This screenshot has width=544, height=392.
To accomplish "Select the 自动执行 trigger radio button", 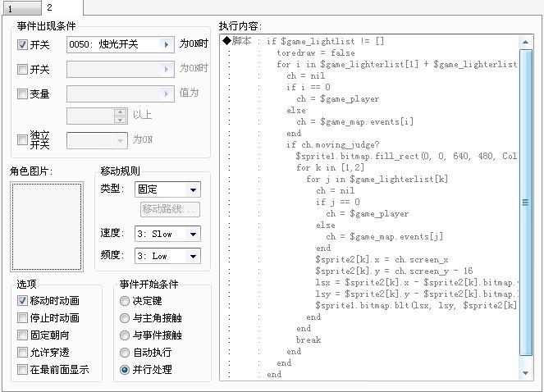I will click(125, 353).
